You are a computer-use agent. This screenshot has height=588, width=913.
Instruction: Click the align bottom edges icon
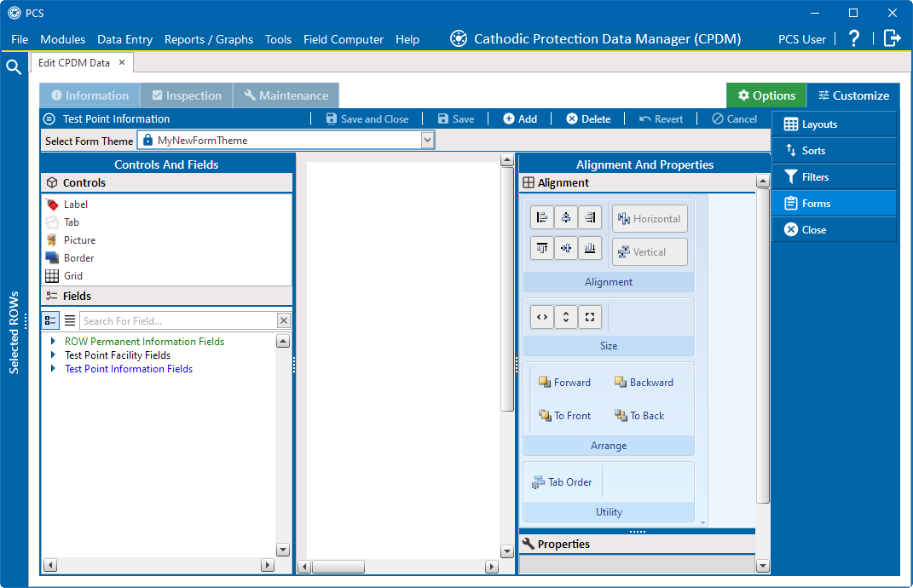[x=590, y=248]
